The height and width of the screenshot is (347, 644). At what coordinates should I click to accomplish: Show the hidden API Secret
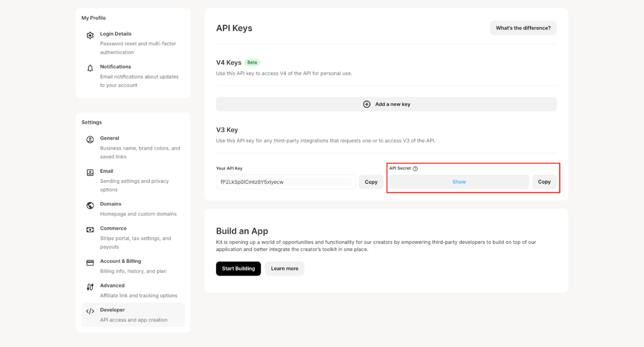point(459,181)
